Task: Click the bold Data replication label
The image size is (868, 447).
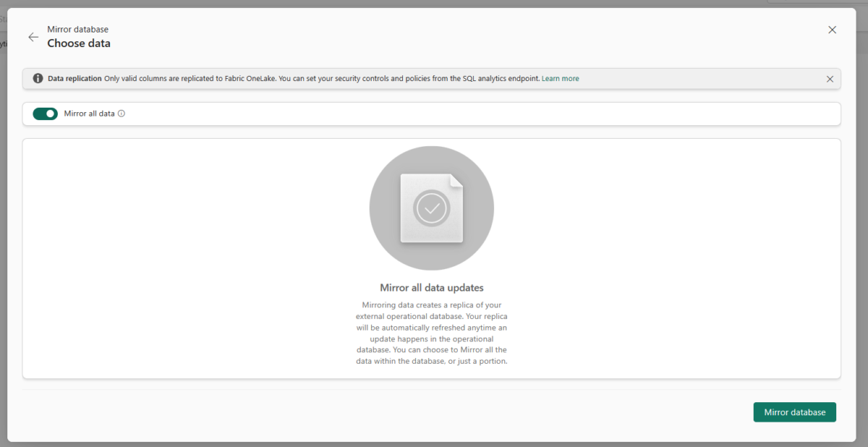Action: point(75,79)
